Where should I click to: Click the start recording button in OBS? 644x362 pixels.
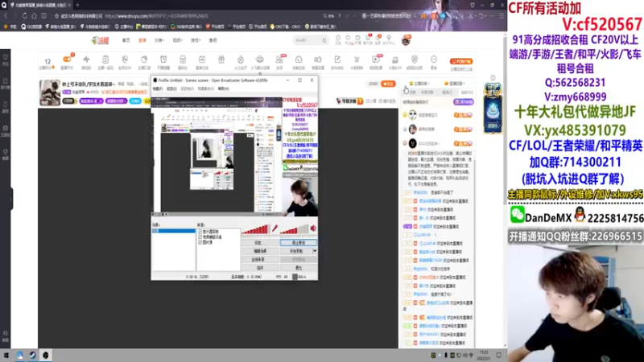pyautogui.click(x=296, y=251)
